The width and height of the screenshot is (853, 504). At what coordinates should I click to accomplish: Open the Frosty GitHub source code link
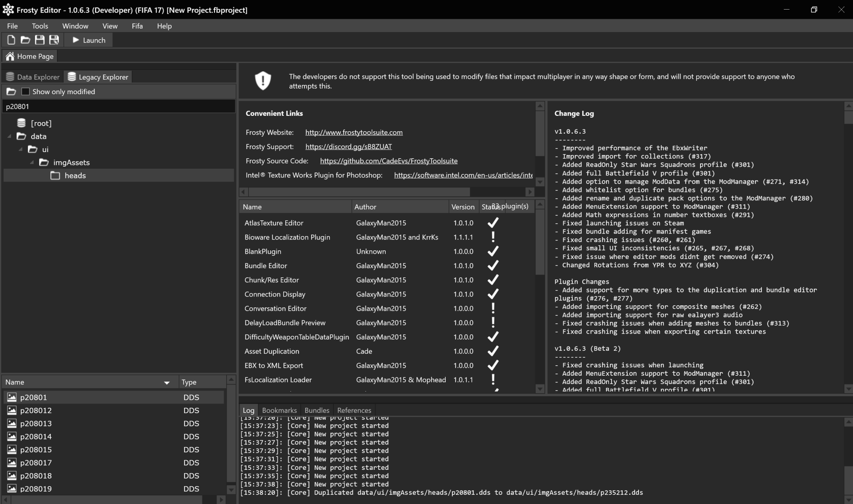click(388, 161)
